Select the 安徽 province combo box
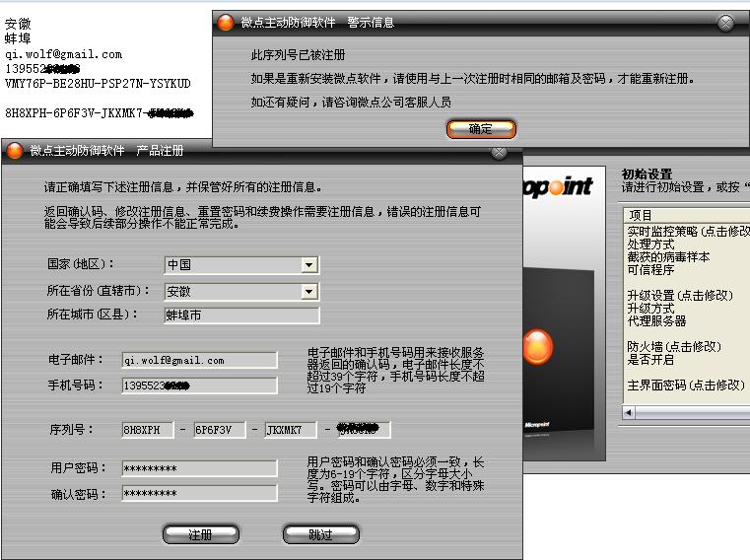 pyautogui.click(x=241, y=291)
